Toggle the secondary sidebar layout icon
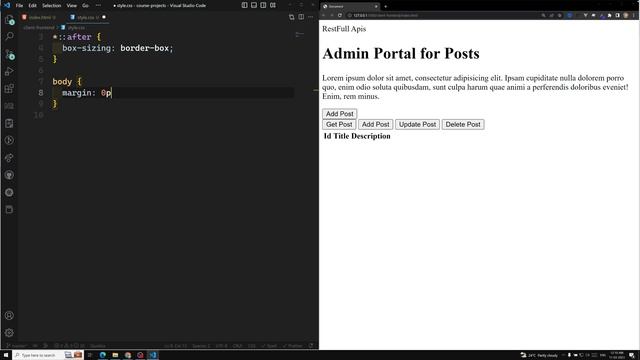This screenshot has height=360, width=640. 263,5
